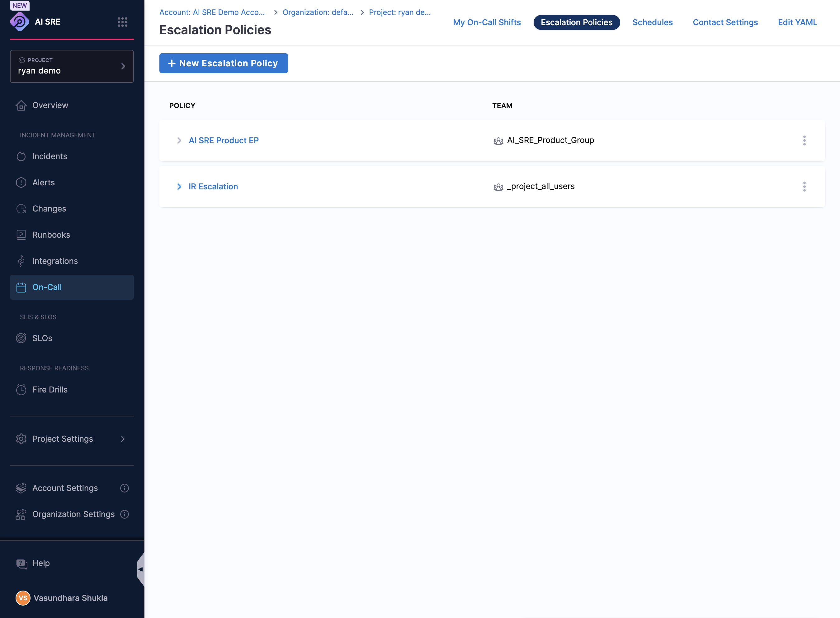Open the three-dot menu for AI SRE Product EP
Image resolution: width=840 pixels, height=618 pixels.
pyautogui.click(x=804, y=141)
